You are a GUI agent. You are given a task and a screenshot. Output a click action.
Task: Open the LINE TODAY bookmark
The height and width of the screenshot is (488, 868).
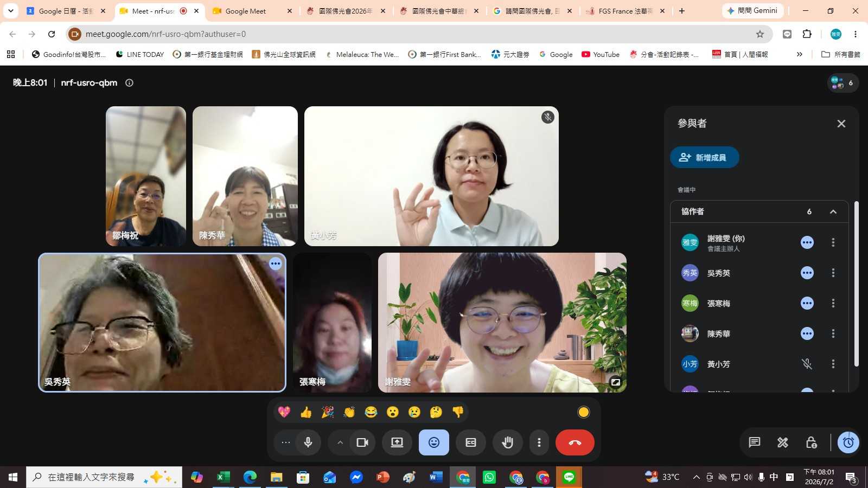point(139,54)
